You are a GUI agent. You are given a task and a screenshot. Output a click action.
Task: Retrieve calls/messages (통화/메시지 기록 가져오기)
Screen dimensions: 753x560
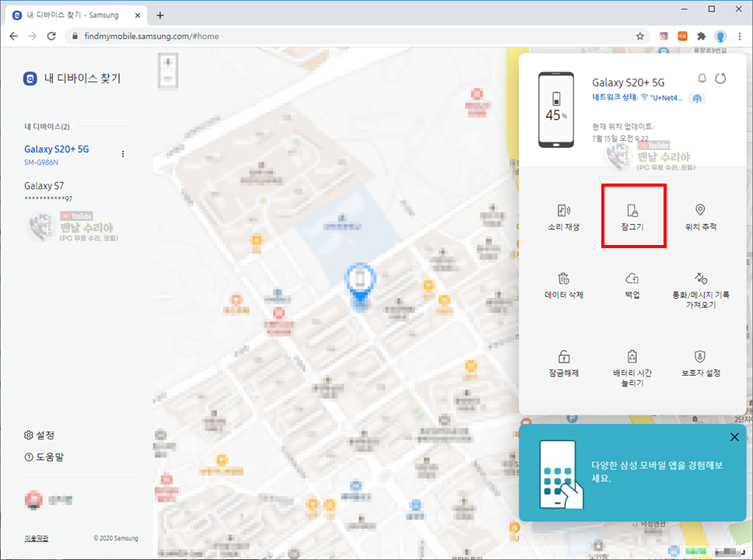tap(701, 291)
